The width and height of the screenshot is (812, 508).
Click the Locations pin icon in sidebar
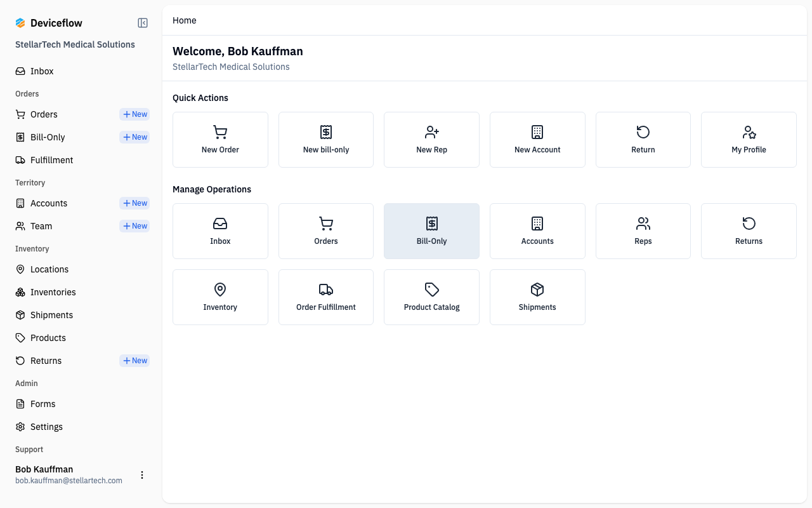click(20, 269)
